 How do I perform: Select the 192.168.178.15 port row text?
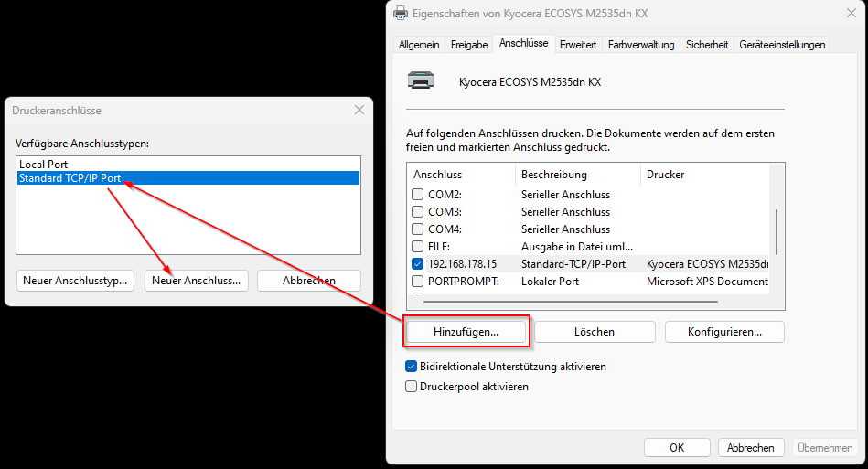click(x=462, y=264)
